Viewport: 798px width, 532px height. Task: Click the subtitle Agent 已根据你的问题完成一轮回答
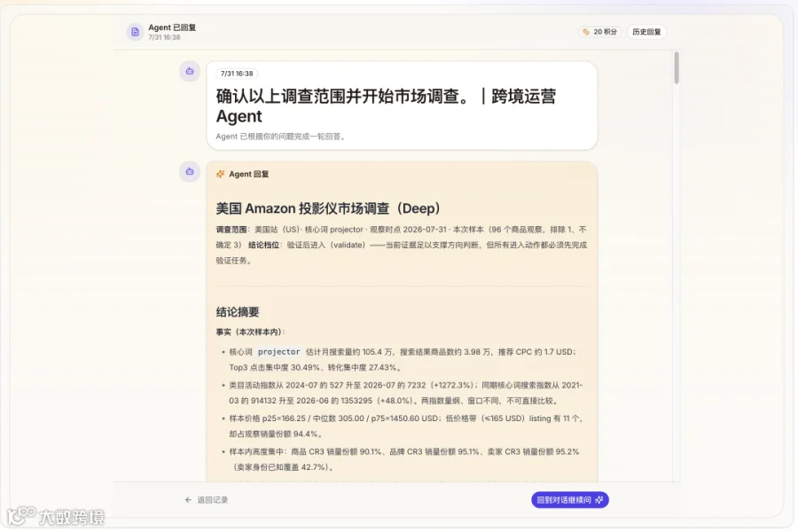click(x=281, y=137)
